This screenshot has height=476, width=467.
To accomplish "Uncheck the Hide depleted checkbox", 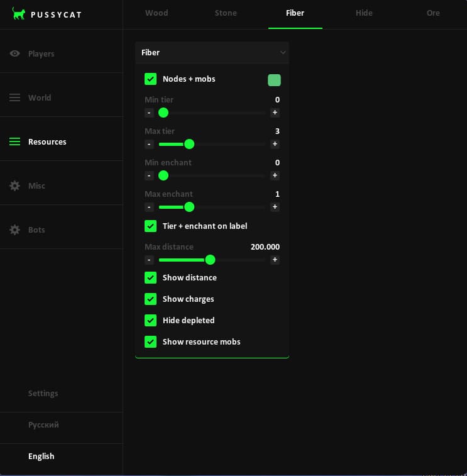I will [x=150, y=320].
